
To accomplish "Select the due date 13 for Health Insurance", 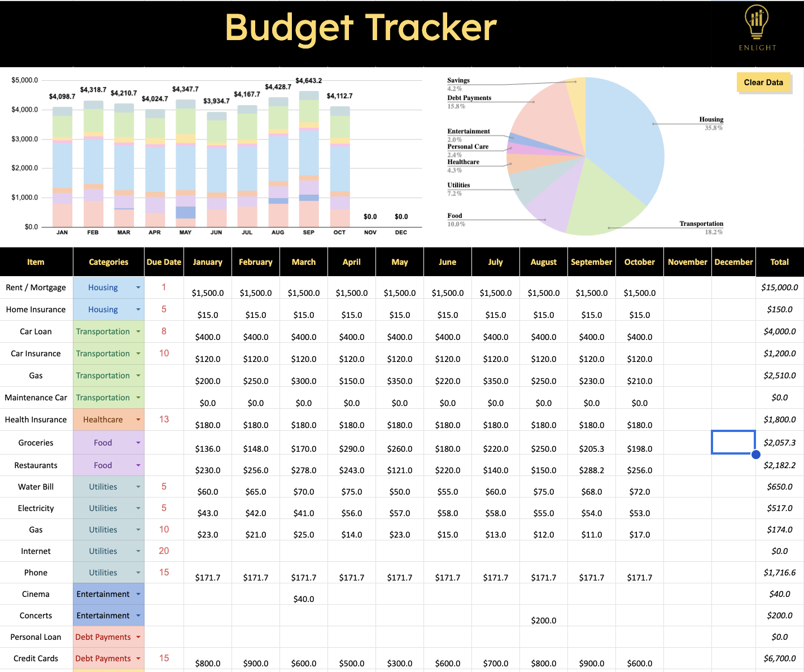I will coord(164,420).
